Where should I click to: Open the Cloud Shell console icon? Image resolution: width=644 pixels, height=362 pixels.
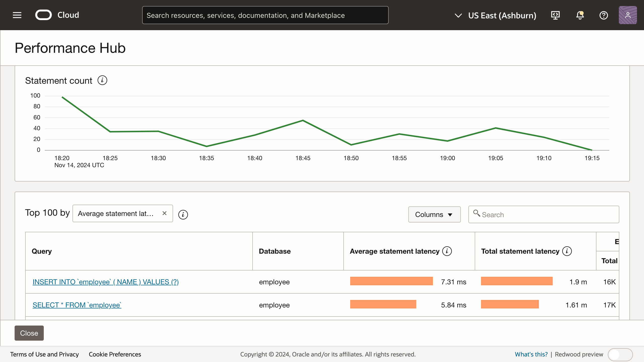click(555, 15)
